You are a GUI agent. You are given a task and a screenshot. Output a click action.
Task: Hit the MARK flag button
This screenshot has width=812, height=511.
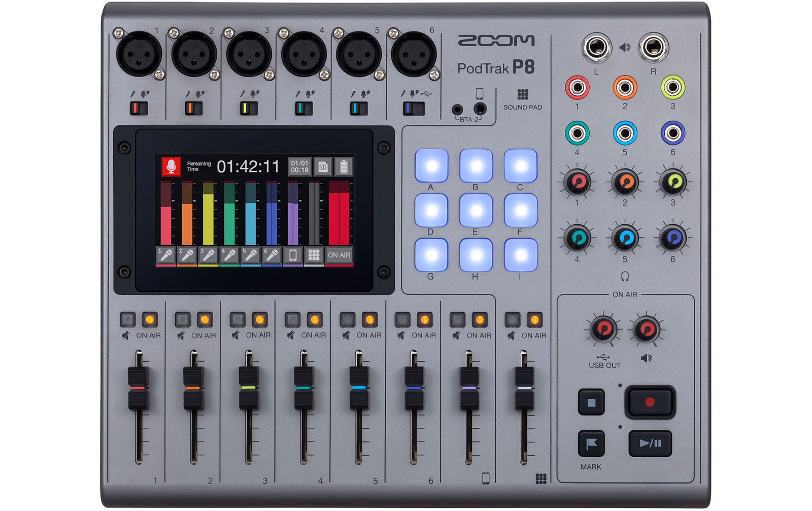(591, 444)
